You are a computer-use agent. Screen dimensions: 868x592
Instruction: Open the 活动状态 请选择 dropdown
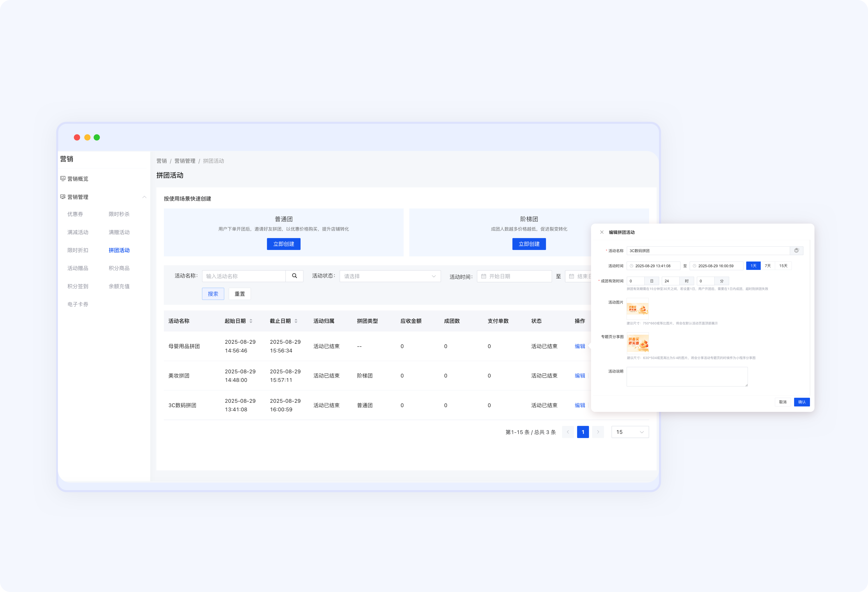390,276
